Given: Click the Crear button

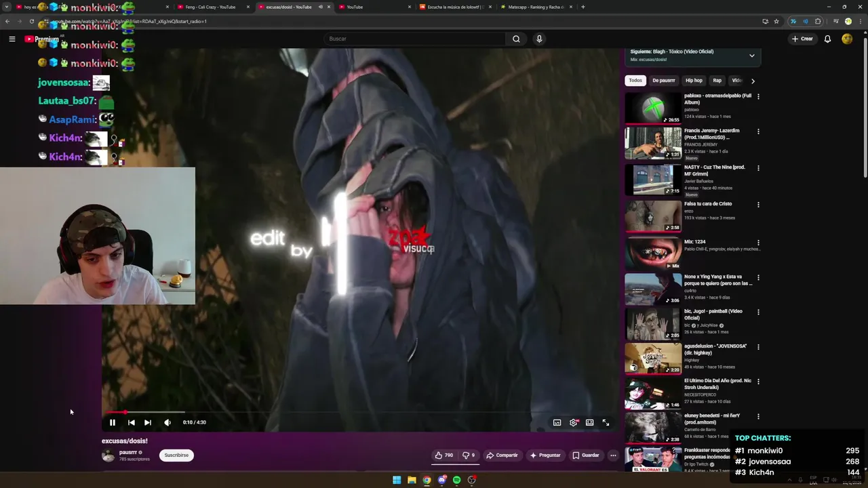Looking at the screenshot, I should 802,39.
